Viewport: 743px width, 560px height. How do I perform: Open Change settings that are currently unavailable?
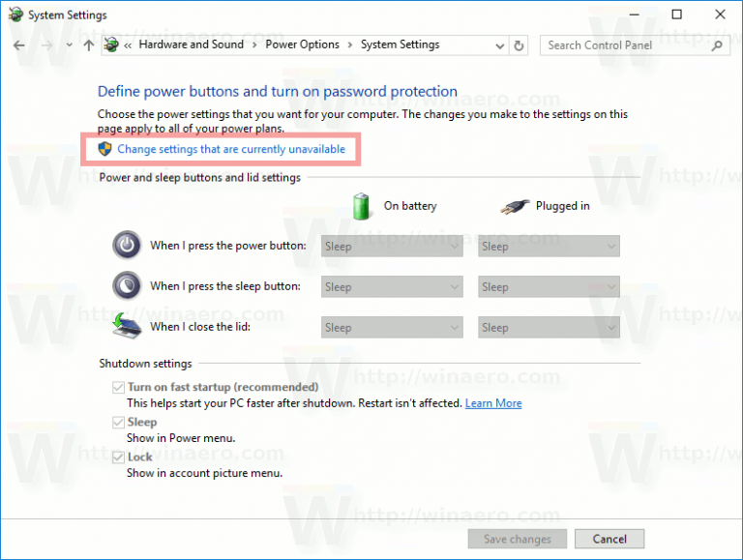pyautogui.click(x=231, y=149)
